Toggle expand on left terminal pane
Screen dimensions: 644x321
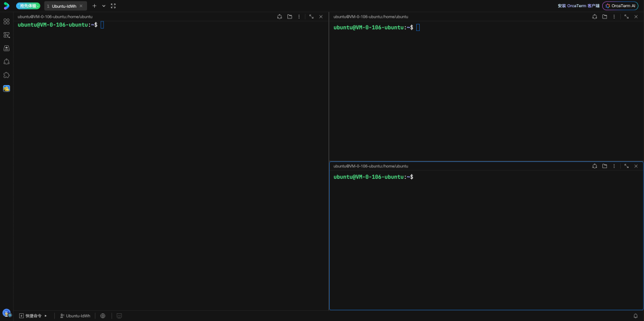(x=311, y=17)
